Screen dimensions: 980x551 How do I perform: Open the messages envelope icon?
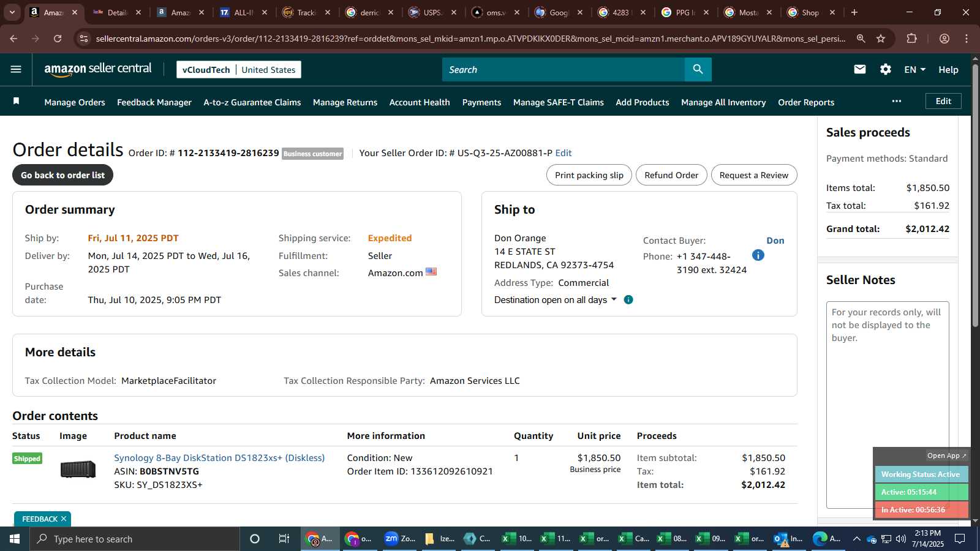(860, 69)
